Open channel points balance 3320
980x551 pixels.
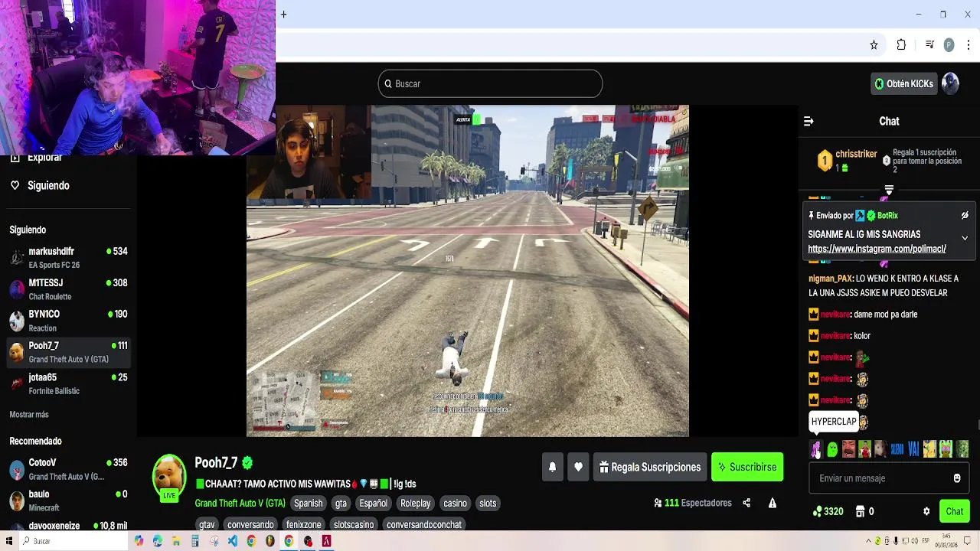pos(828,511)
